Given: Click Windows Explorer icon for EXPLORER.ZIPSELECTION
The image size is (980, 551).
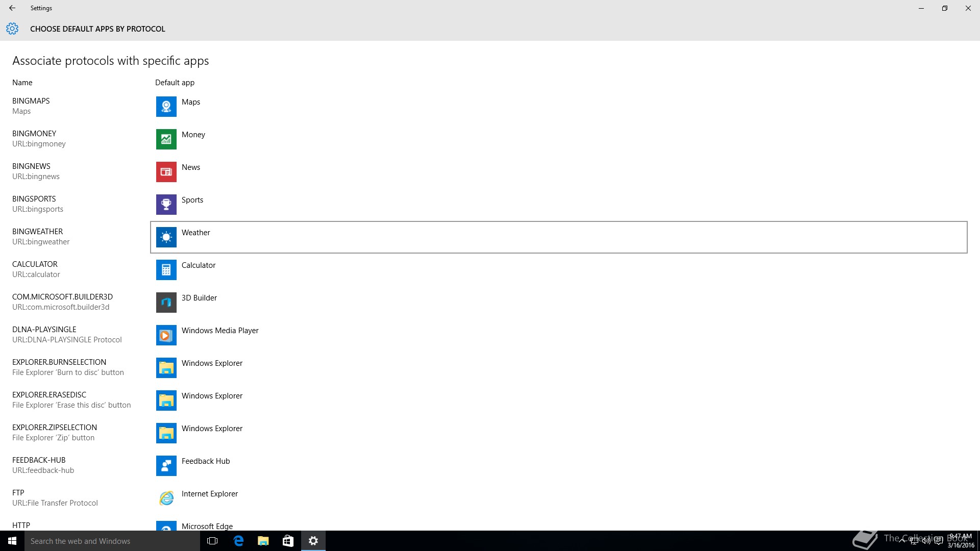Looking at the screenshot, I should pos(166,433).
